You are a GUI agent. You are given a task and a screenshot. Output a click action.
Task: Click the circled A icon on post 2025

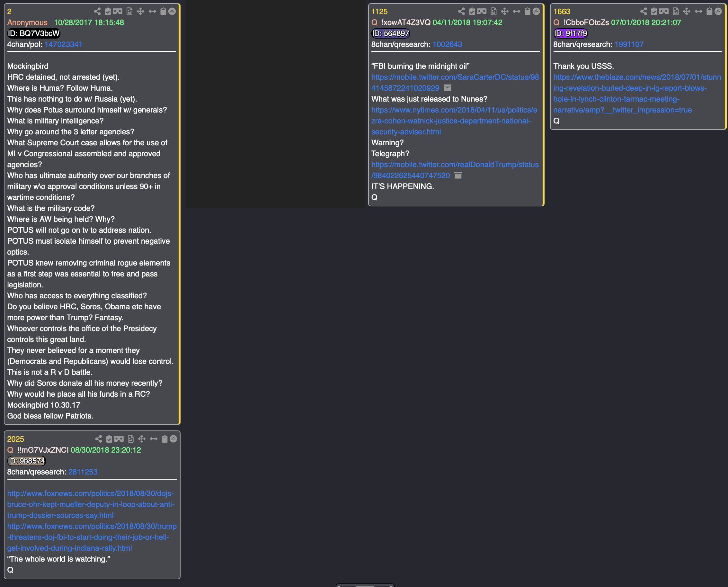coord(173,439)
